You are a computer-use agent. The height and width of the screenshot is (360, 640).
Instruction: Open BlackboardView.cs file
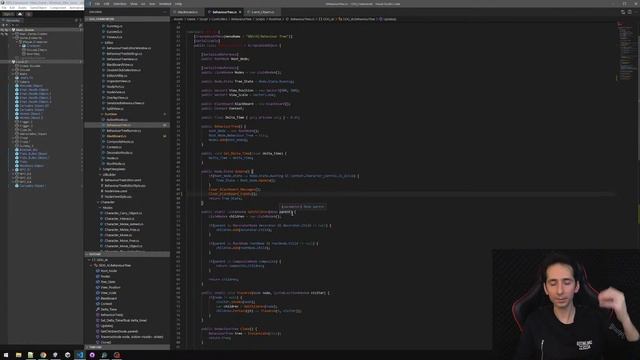[120, 64]
